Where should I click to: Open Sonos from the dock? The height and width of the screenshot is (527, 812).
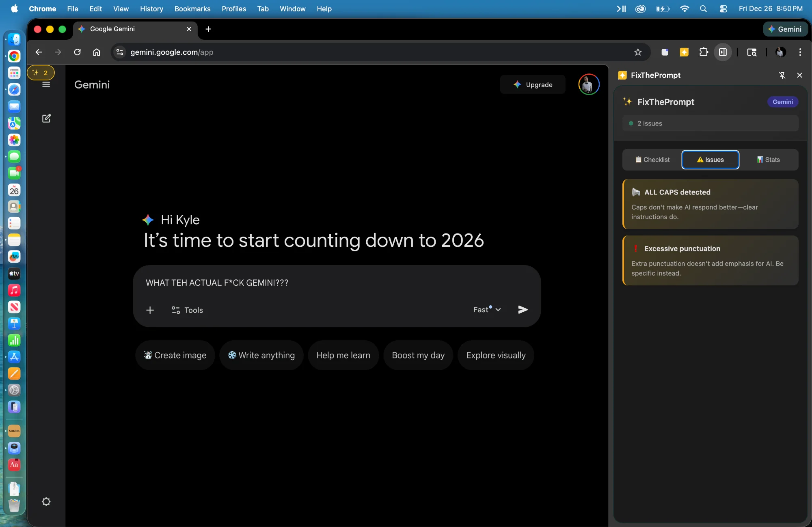pos(14,431)
